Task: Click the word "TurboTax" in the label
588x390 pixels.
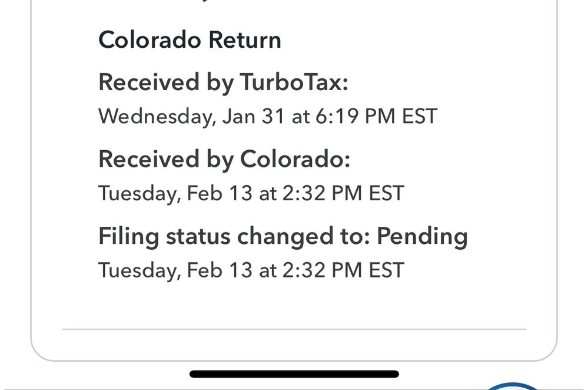Action: pos(294,82)
